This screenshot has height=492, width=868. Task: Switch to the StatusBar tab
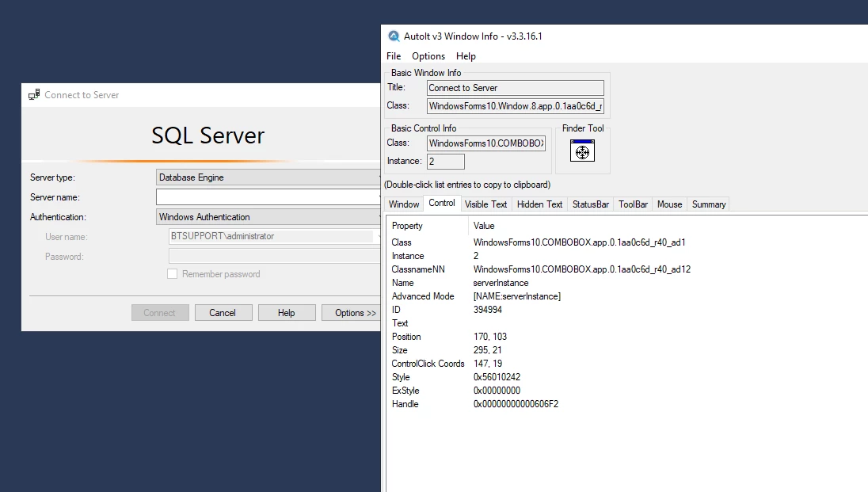pos(591,204)
